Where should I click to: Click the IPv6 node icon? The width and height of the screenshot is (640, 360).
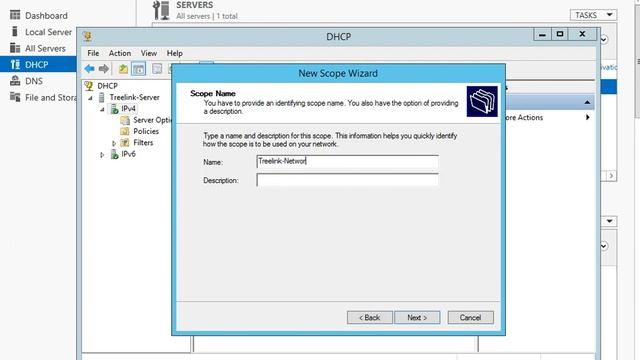tap(115, 154)
